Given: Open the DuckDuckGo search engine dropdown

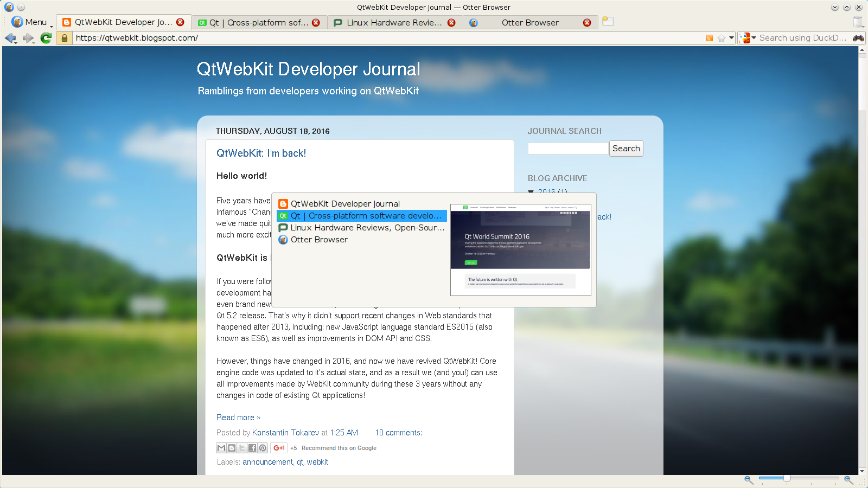Looking at the screenshot, I should [x=747, y=38].
